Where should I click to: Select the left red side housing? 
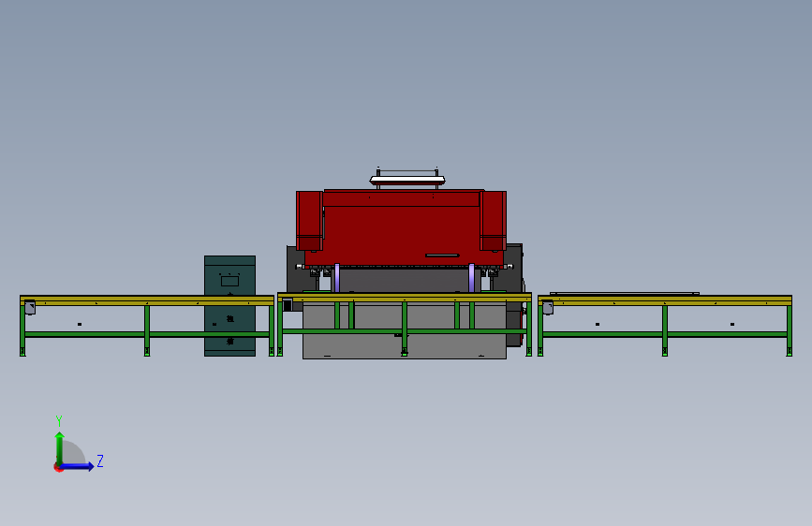pos(309,221)
